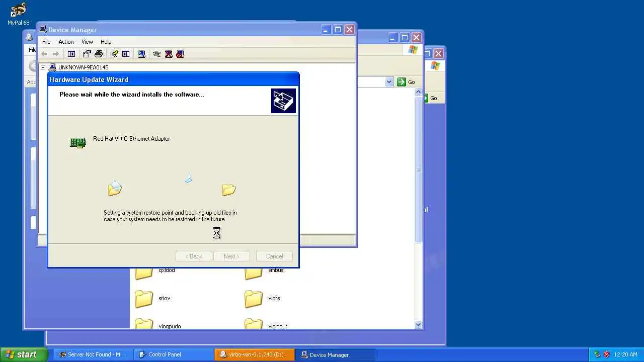Screen dimensions: 644x362
Task: Open the viofs folder
Action: coord(254,298)
